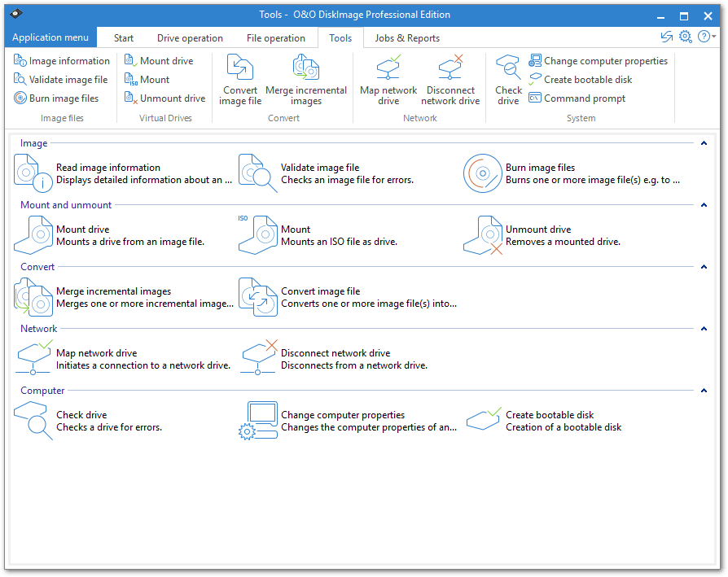Open Merge incremental images from ribbon
Image resolution: width=728 pixels, height=577 pixels.
coord(306,80)
